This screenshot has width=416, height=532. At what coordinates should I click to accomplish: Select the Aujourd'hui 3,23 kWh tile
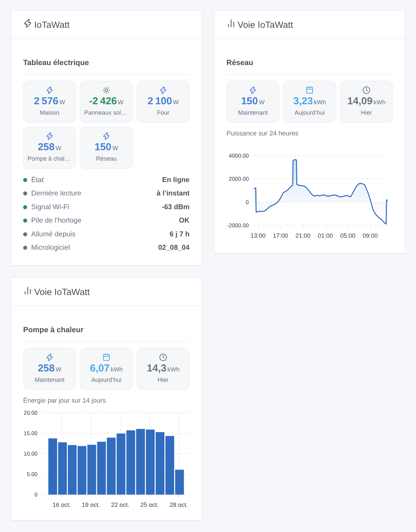pos(310,102)
